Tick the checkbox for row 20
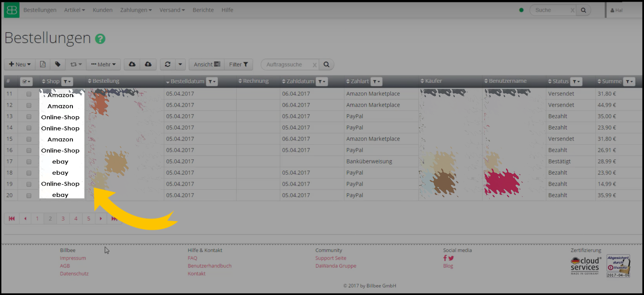The image size is (644, 295). [29, 196]
